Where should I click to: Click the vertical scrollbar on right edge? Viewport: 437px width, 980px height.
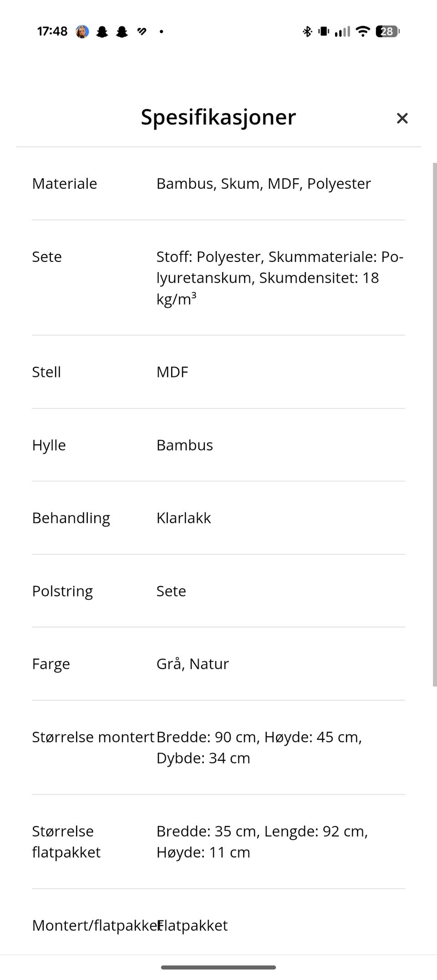click(x=434, y=423)
